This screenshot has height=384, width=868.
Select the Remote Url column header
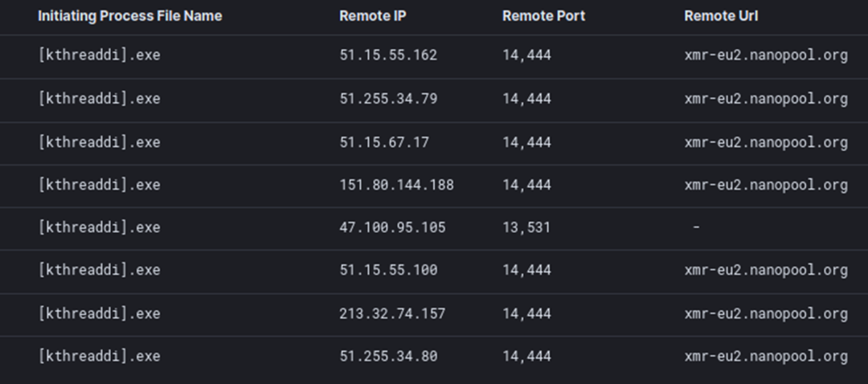721,16
